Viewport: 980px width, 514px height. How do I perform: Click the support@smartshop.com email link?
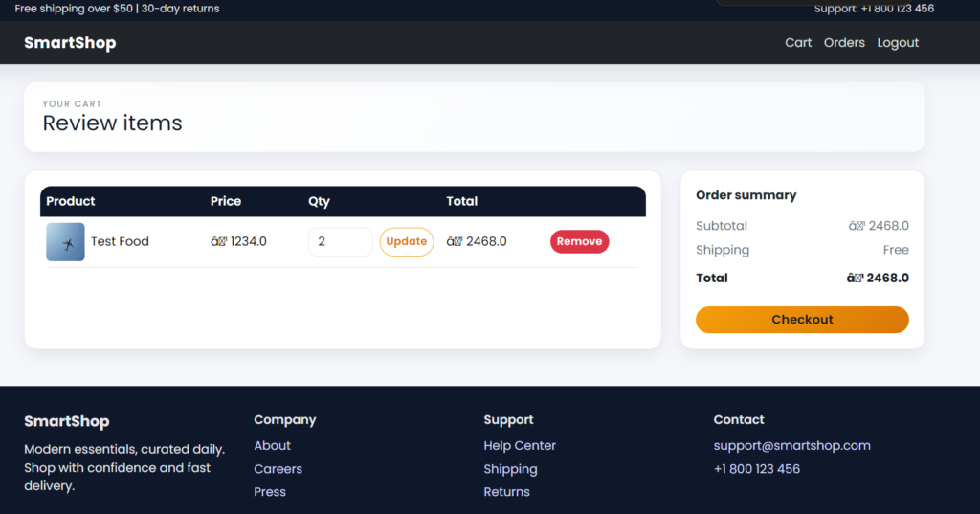pos(791,446)
